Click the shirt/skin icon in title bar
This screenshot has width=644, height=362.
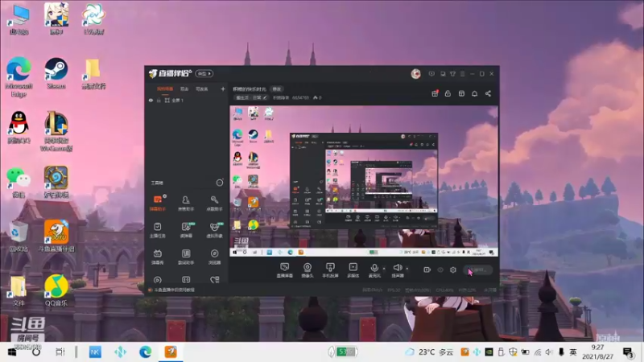click(452, 74)
